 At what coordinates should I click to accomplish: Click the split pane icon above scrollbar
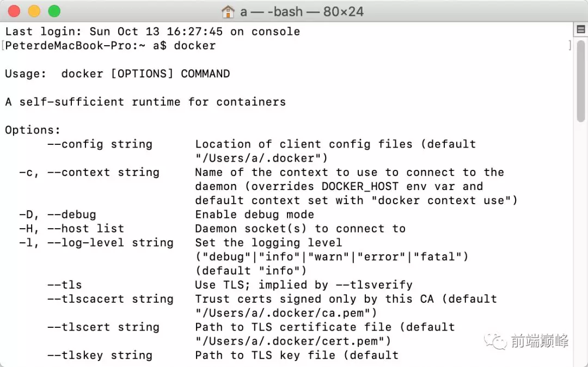tap(581, 30)
